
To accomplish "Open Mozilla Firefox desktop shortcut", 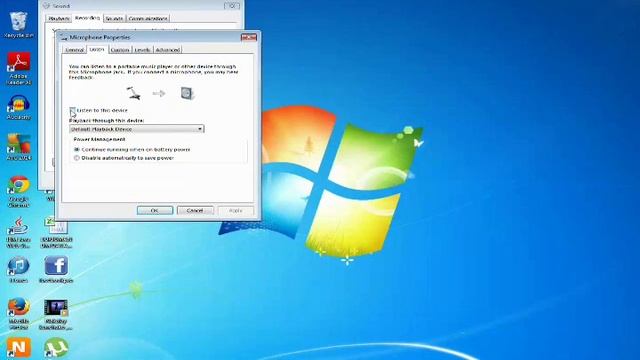I will [x=19, y=314].
